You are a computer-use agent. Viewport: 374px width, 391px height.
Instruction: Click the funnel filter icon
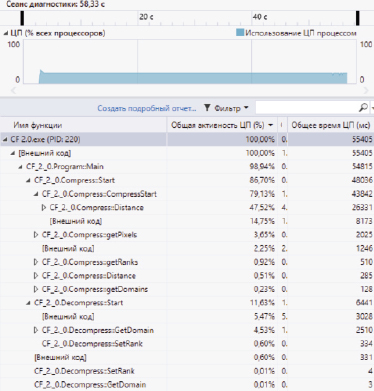coord(207,108)
